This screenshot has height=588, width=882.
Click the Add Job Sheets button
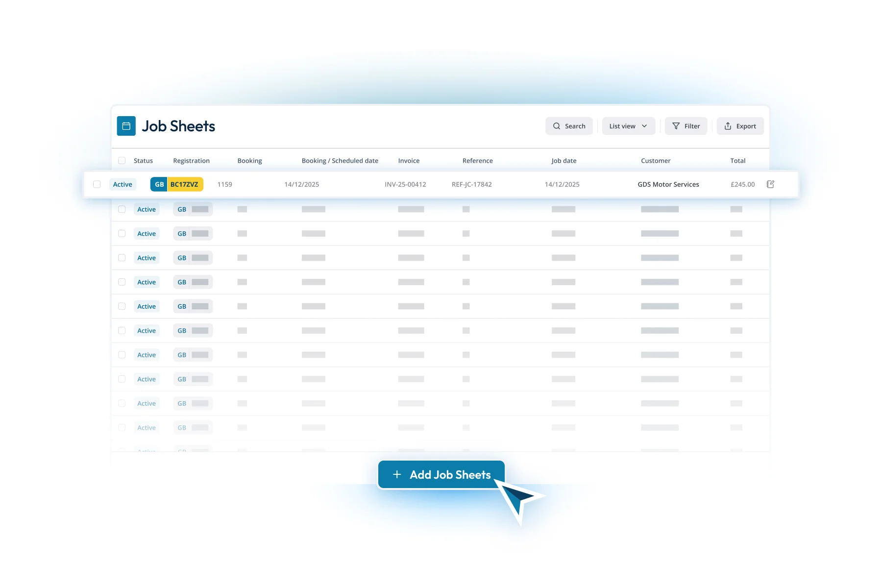[x=441, y=474]
